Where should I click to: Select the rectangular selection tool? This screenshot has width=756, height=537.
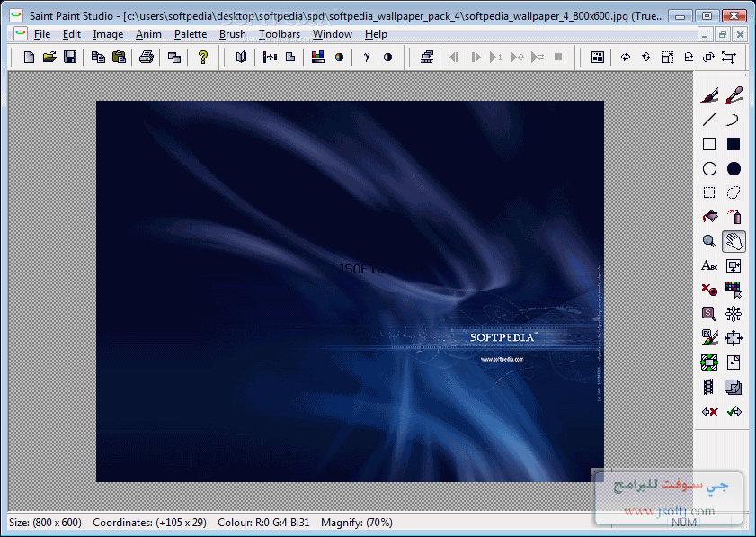pos(709,192)
